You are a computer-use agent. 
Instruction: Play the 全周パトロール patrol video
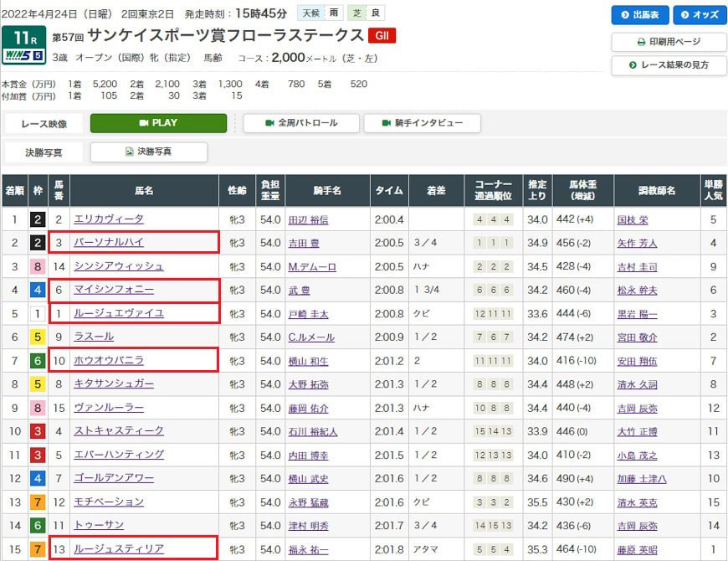[x=301, y=123]
